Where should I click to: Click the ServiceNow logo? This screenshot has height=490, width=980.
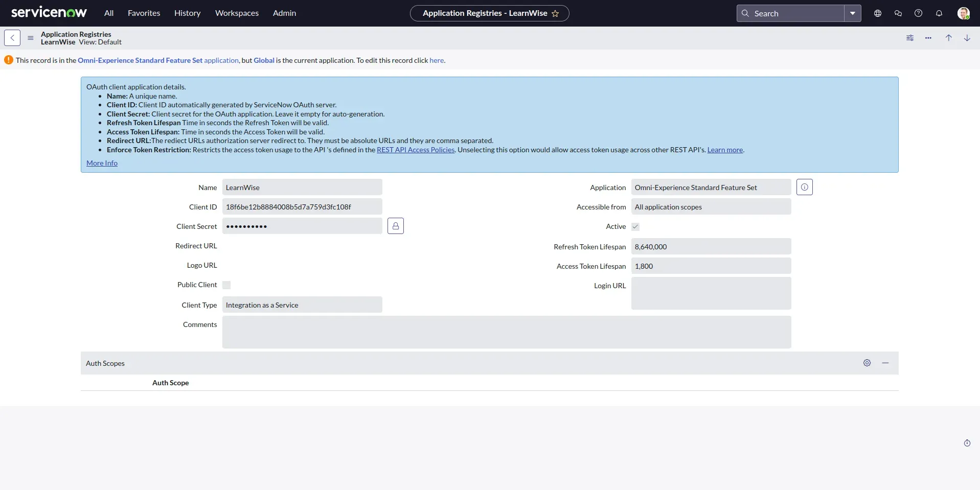click(49, 13)
